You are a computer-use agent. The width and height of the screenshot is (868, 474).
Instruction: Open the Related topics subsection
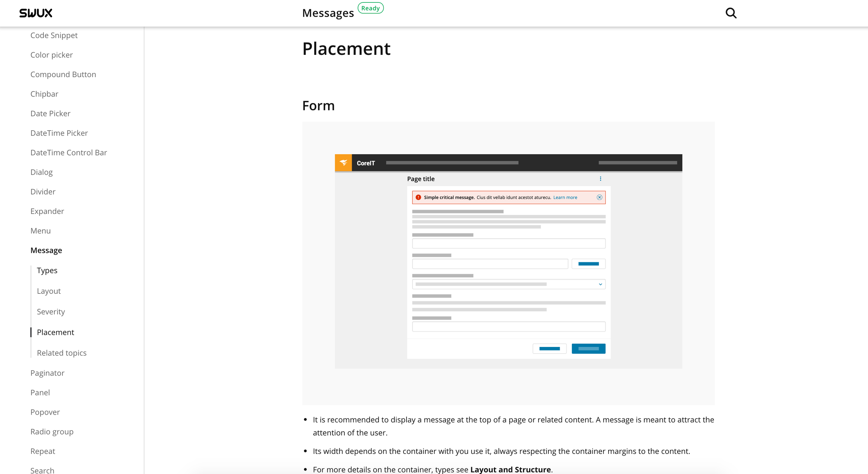[x=61, y=353]
